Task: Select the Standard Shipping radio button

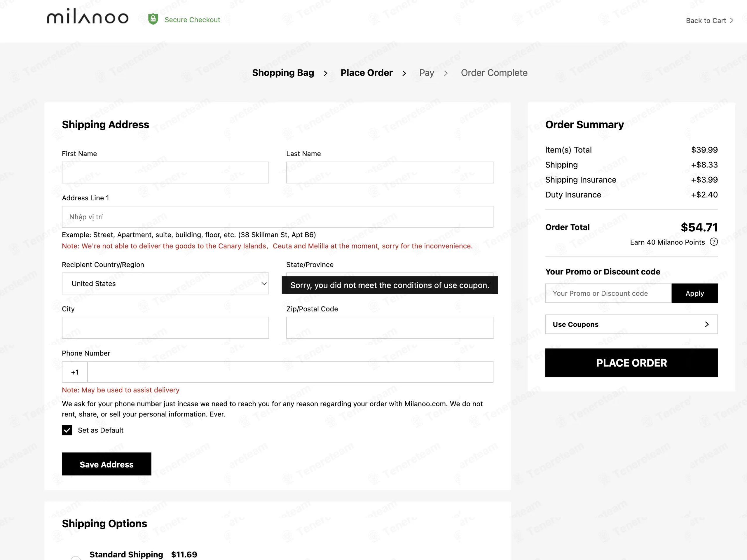Action: (x=76, y=558)
